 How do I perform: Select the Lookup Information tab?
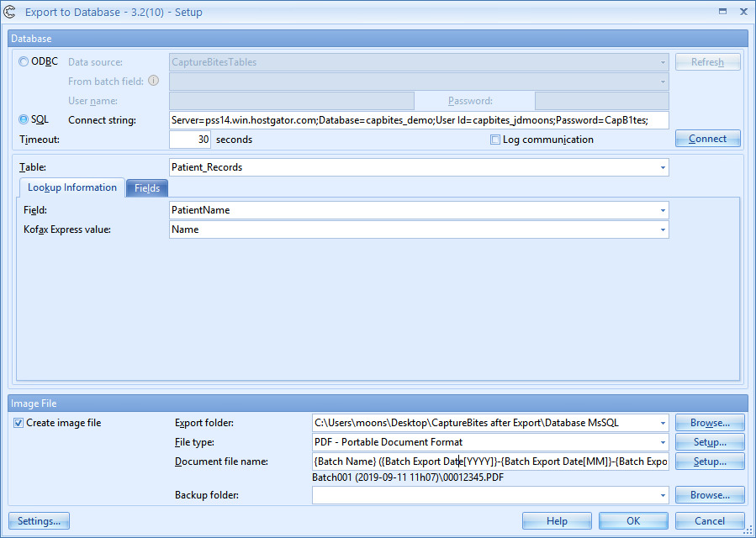(x=71, y=187)
